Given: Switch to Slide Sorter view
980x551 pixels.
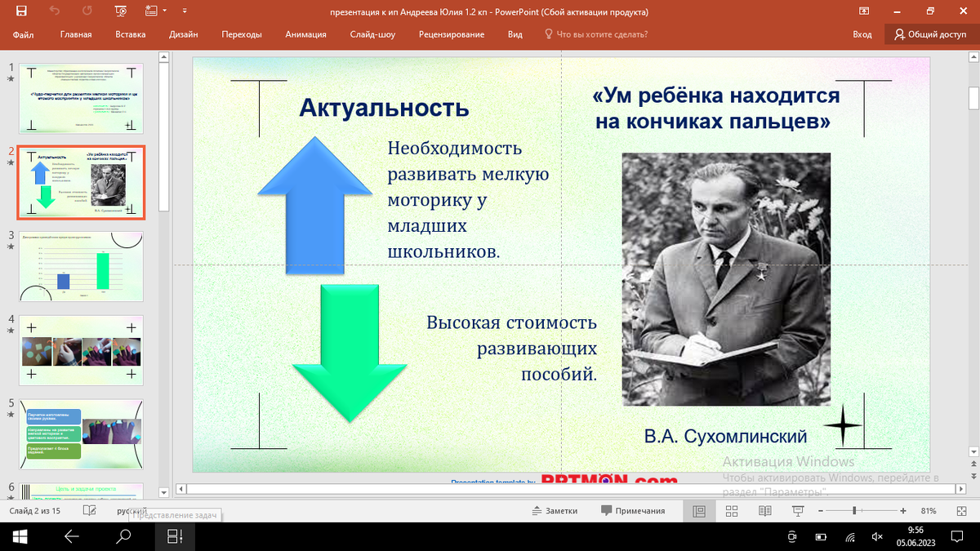Looking at the screenshot, I should [x=732, y=511].
